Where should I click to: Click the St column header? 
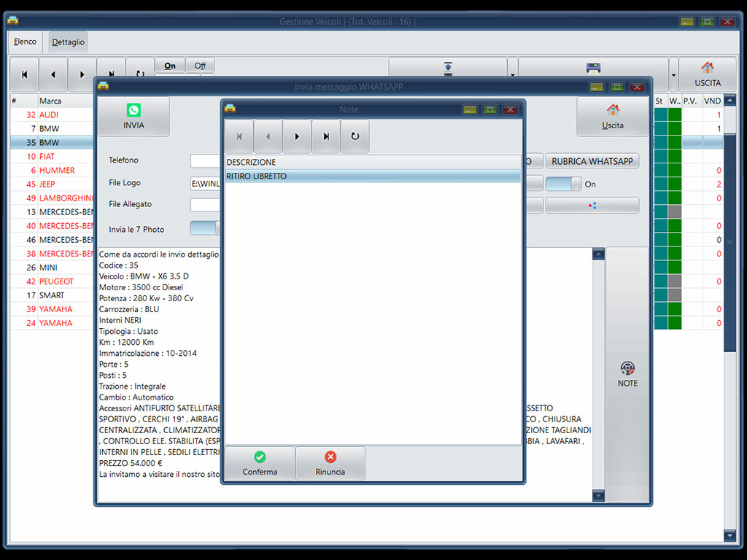coord(659,101)
